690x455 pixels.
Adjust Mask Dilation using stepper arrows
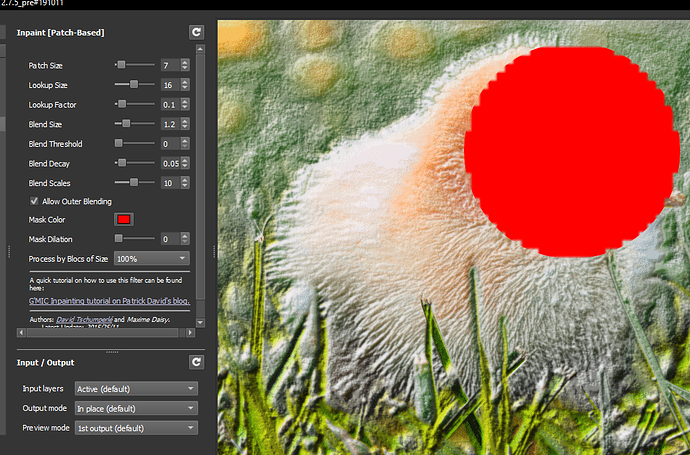185,239
